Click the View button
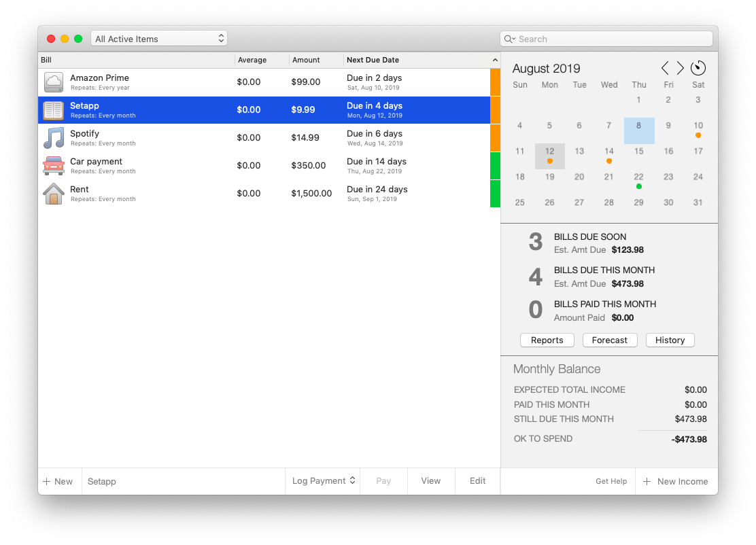Screen dimensions: 756x545 (x=431, y=481)
